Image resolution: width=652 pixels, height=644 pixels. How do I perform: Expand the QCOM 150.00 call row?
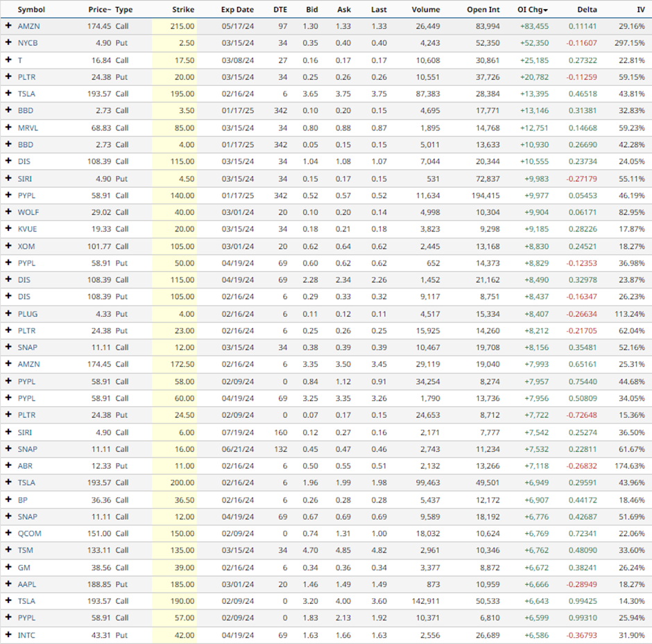tap(8, 532)
